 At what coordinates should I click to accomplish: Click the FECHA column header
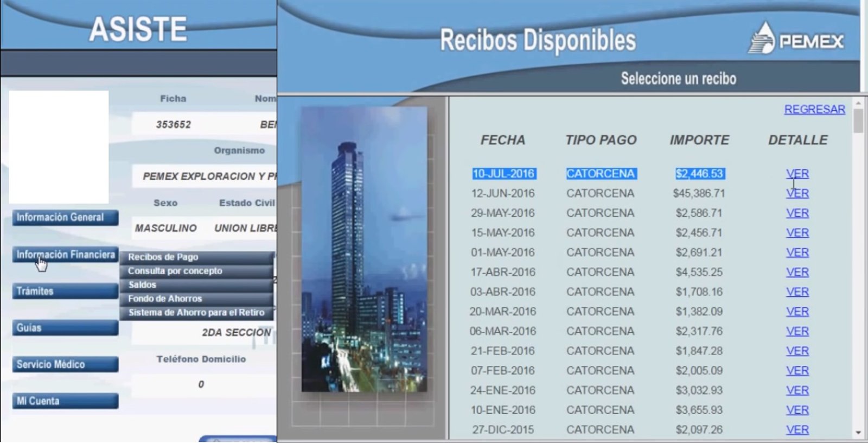pos(503,140)
